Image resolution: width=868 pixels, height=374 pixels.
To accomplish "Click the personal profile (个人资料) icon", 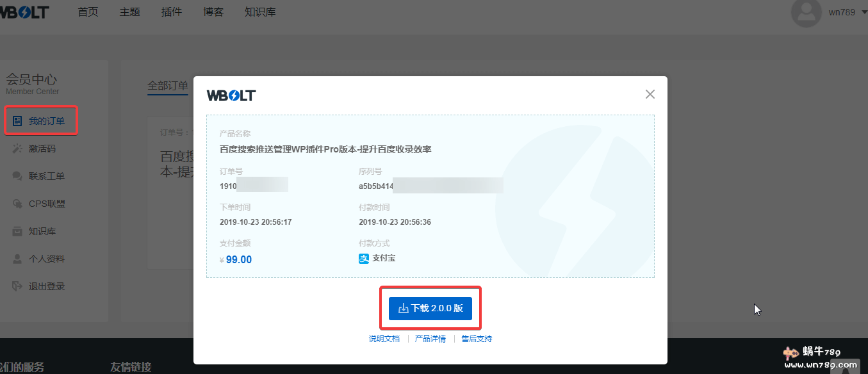I will click(x=17, y=259).
